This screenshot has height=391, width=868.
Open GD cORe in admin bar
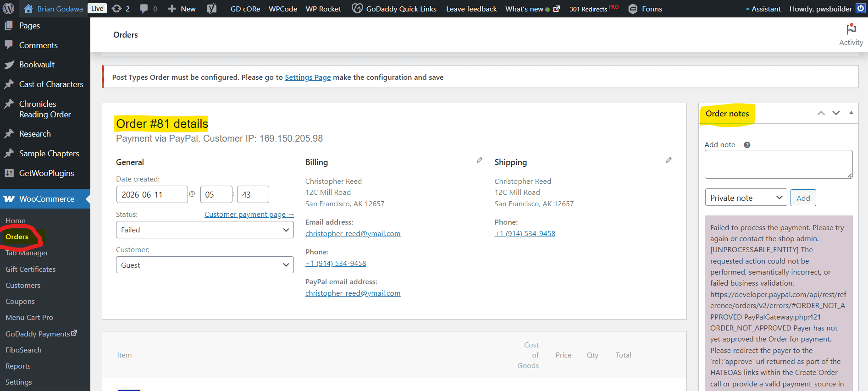[x=245, y=9]
